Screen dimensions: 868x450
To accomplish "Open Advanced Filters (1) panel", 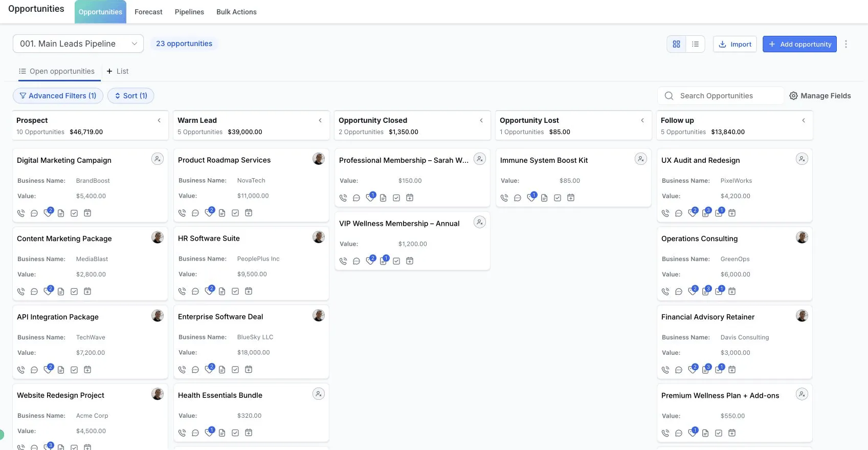I will 58,96.
